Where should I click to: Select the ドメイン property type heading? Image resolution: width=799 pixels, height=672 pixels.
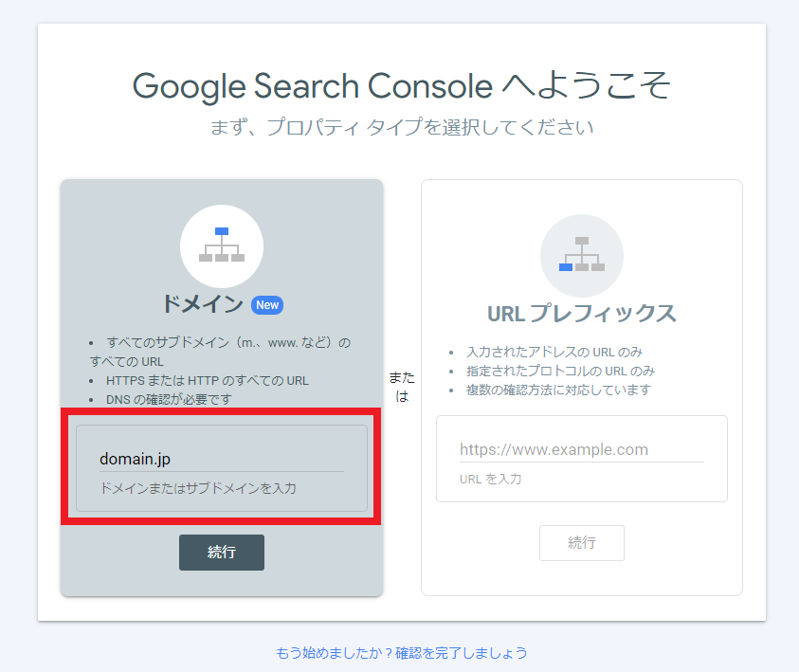[202, 304]
